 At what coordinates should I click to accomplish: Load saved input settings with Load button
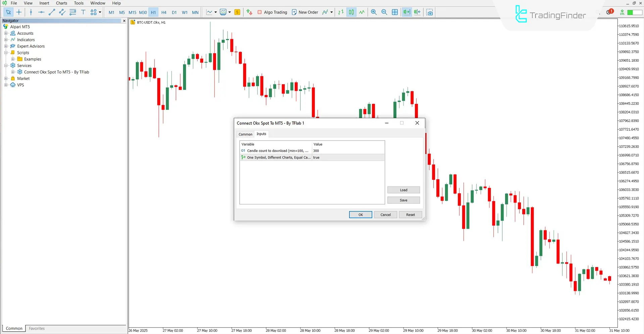pos(403,189)
